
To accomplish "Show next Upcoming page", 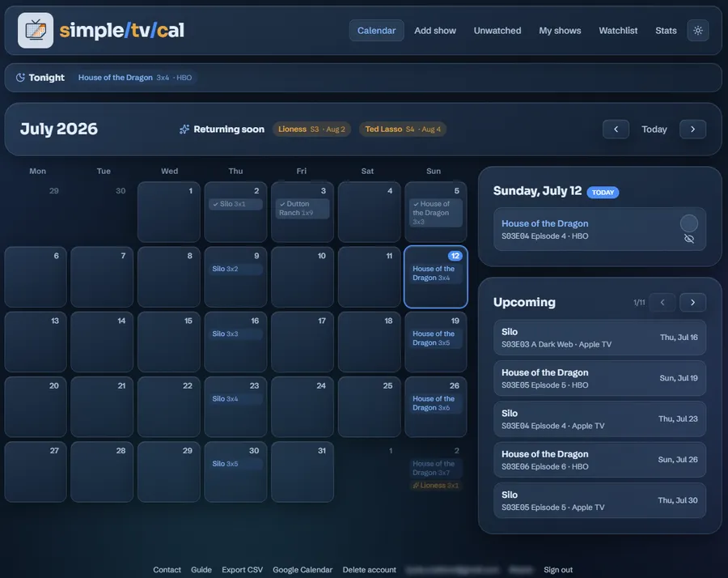I will click(692, 303).
